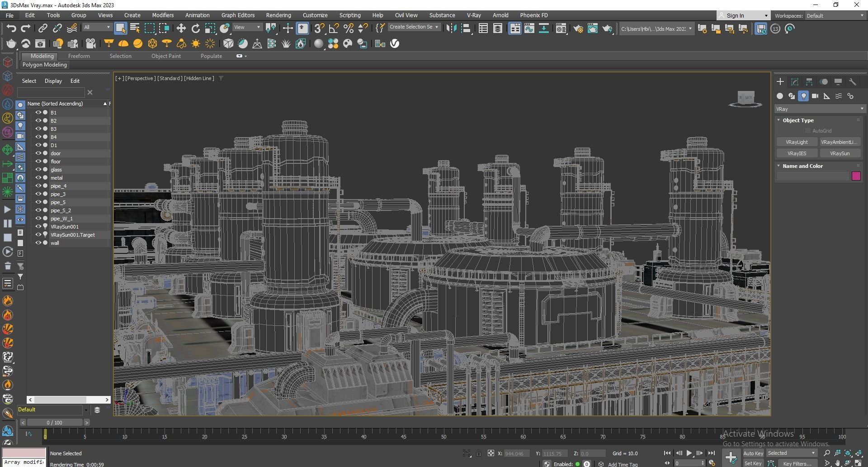Toggle Angle Snap
Image resolution: width=868 pixels, height=467 pixels.
(x=334, y=29)
